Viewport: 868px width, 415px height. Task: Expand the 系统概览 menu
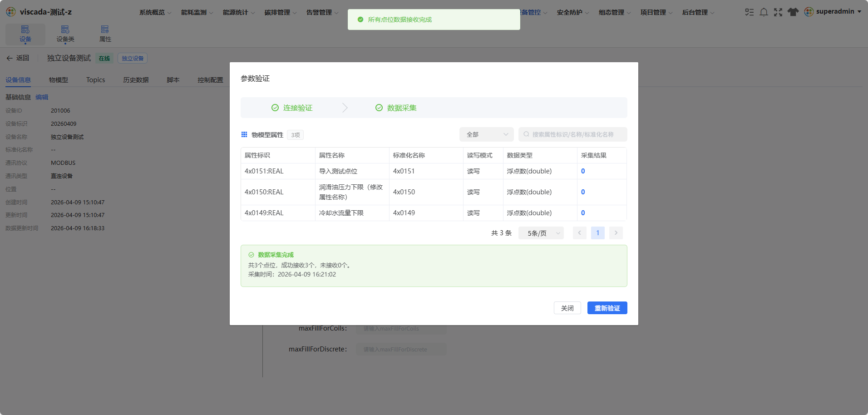pyautogui.click(x=155, y=13)
